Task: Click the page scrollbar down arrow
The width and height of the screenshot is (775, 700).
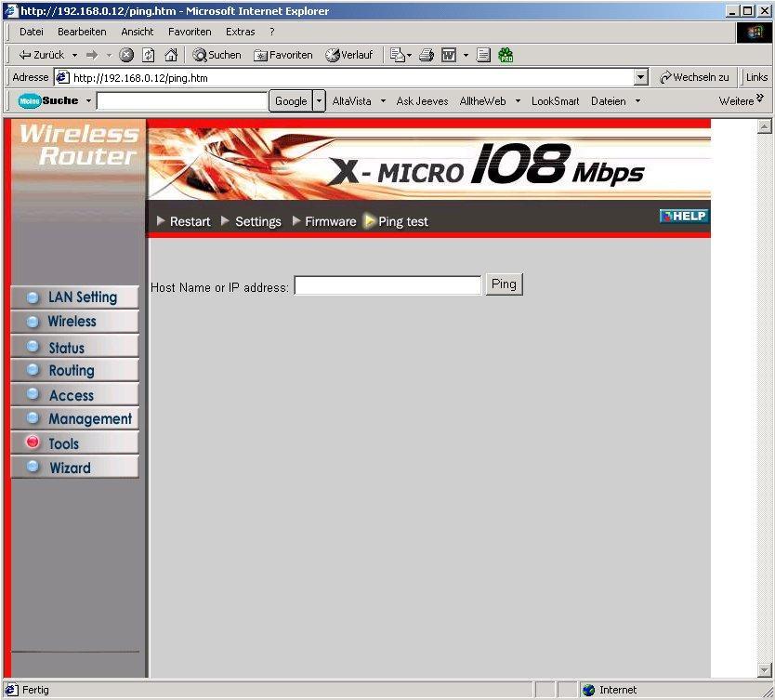Action: 764,670
